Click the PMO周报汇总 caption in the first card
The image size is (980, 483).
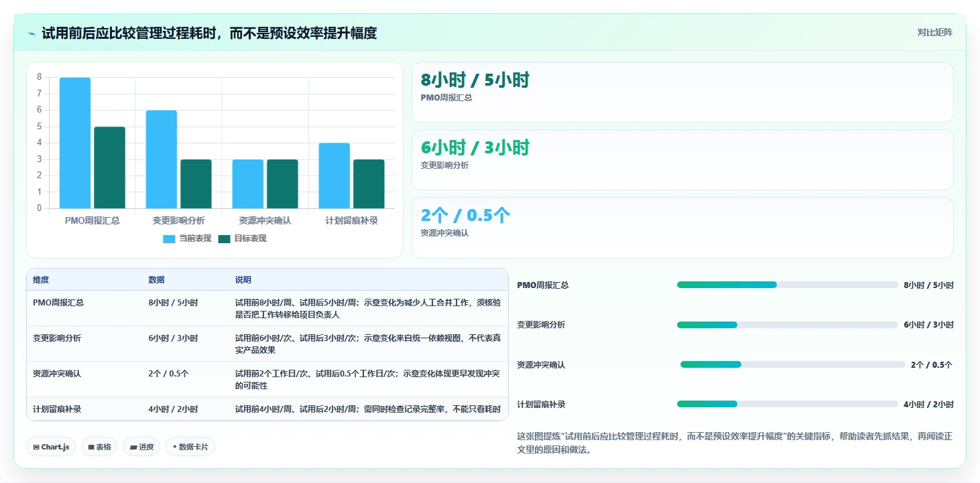(446, 98)
